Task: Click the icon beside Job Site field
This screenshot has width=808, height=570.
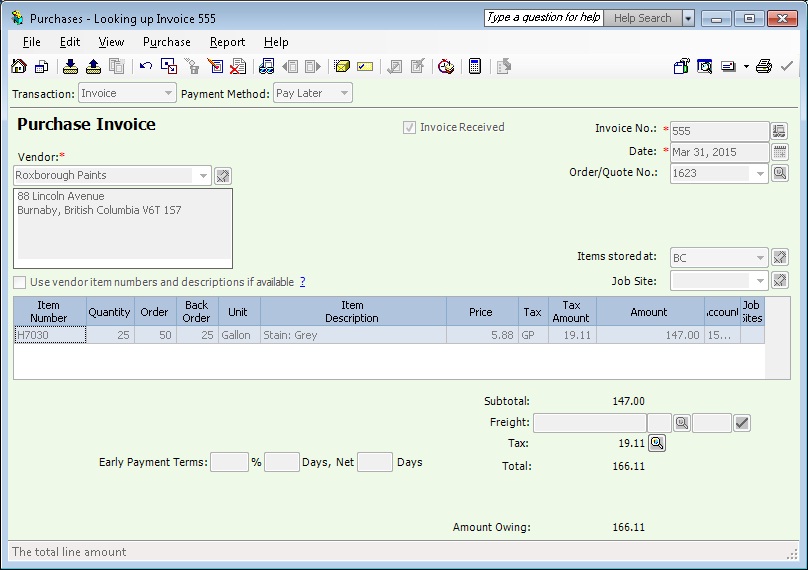Action: point(780,280)
